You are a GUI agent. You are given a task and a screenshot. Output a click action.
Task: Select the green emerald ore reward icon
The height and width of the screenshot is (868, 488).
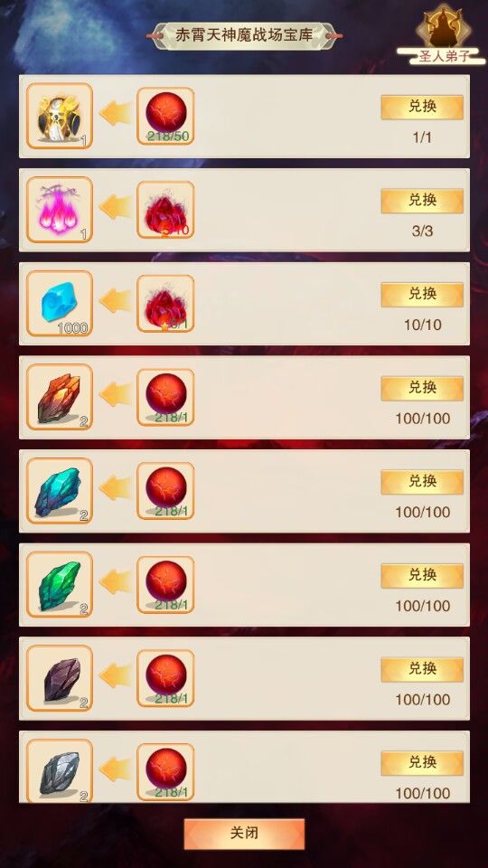tap(60, 585)
